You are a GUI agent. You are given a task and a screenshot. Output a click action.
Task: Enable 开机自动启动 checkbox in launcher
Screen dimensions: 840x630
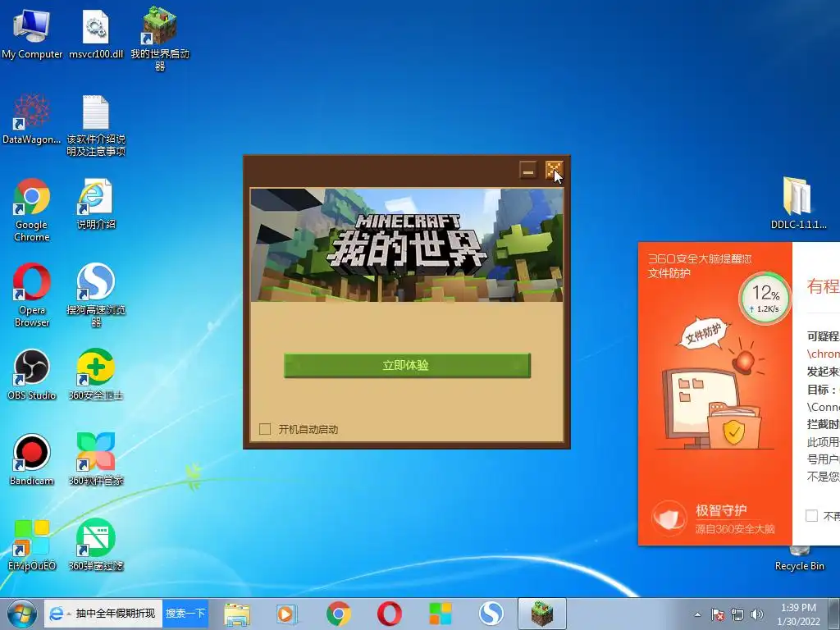click(265, 429)
